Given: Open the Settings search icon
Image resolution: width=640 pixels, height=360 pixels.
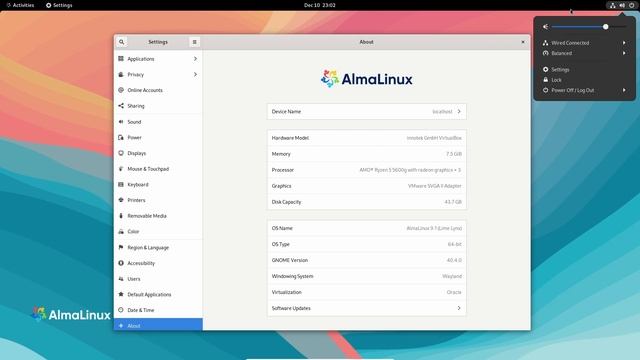Looking at the screenshot, I should (121, 42).
